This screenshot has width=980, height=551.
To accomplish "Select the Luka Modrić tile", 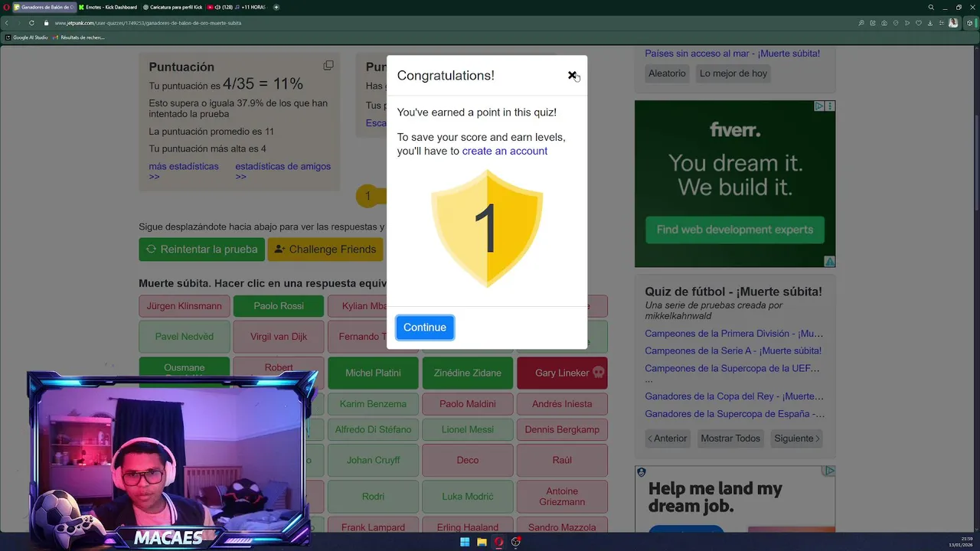I will (468, 497).
